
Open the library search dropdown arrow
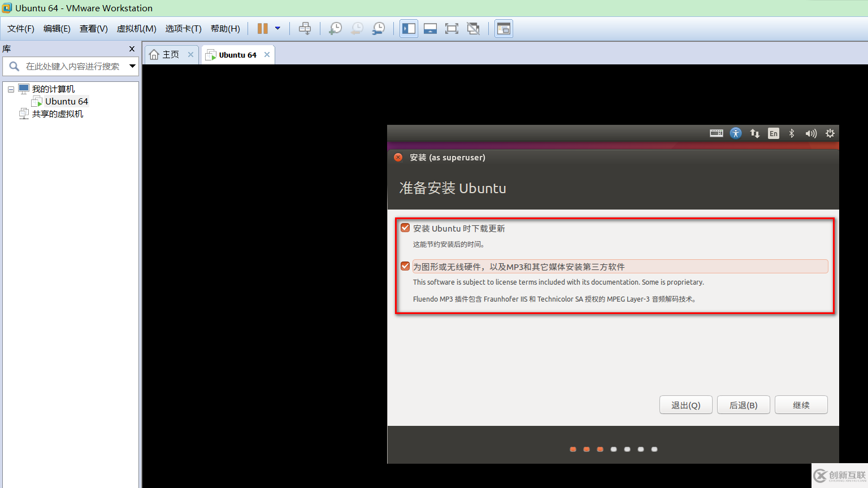[132, 66]
